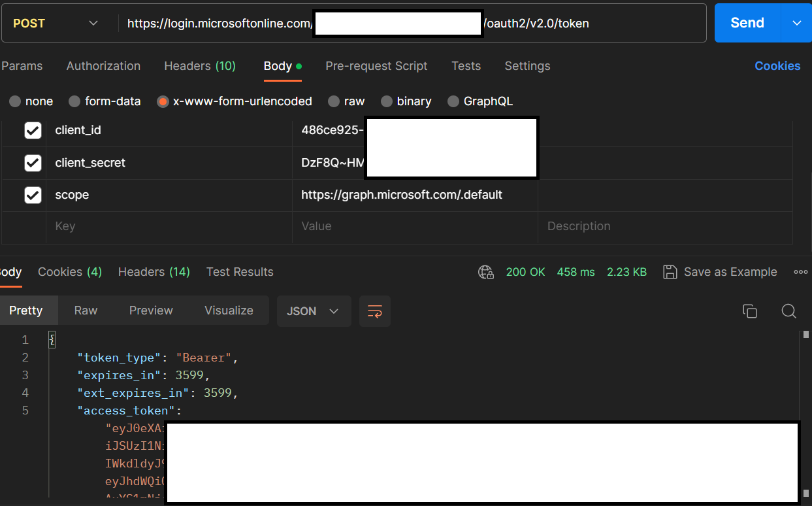Open the Send options dropdown arrow
Viewport: 812px width, 506px height.
point(796,23)
